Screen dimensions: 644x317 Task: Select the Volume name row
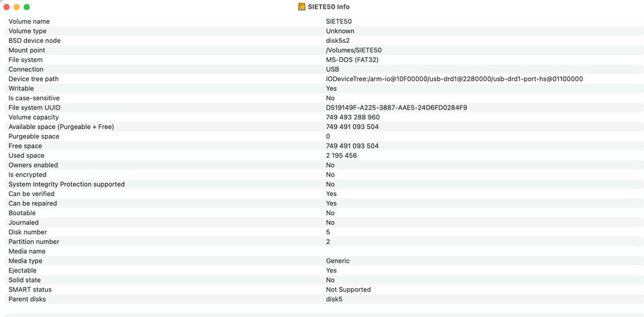pos(322,21)
